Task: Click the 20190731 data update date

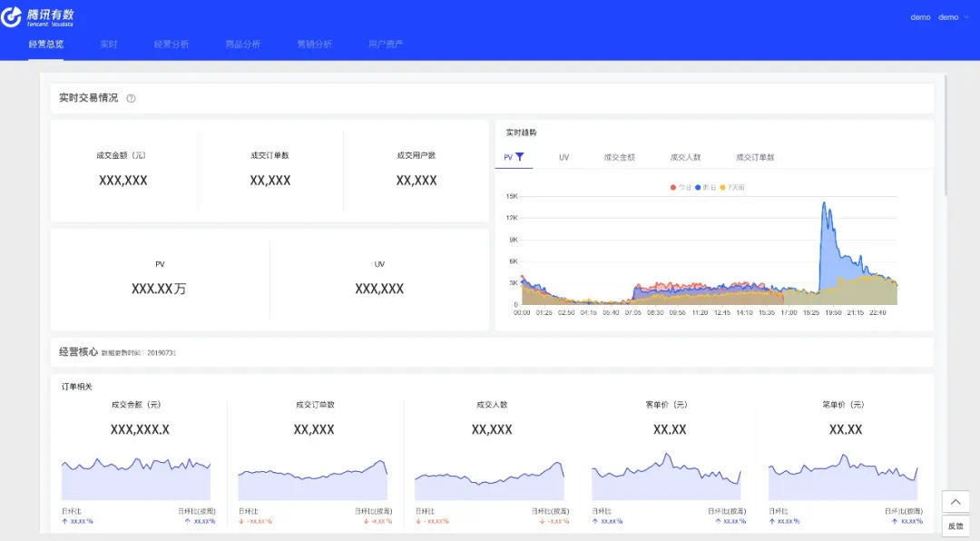Action: coord(162,353)
